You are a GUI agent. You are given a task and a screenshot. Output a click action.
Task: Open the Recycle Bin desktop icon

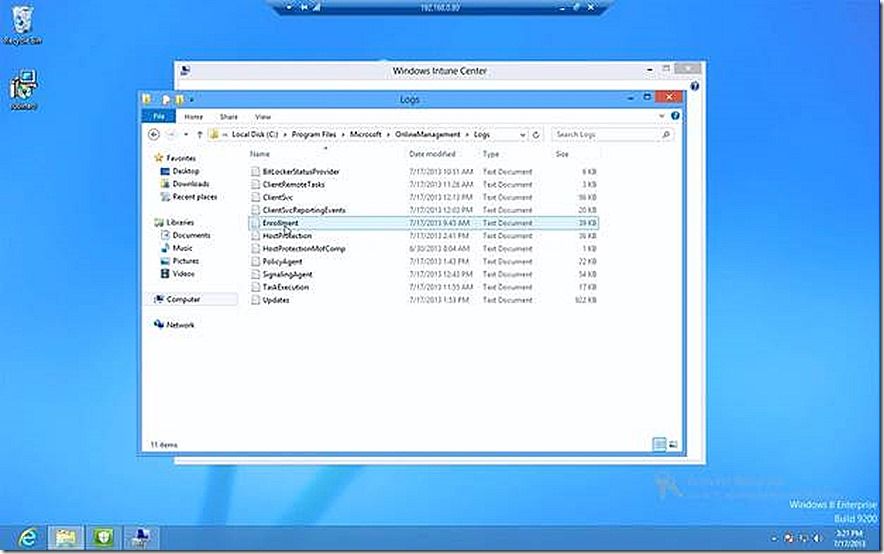23,25
